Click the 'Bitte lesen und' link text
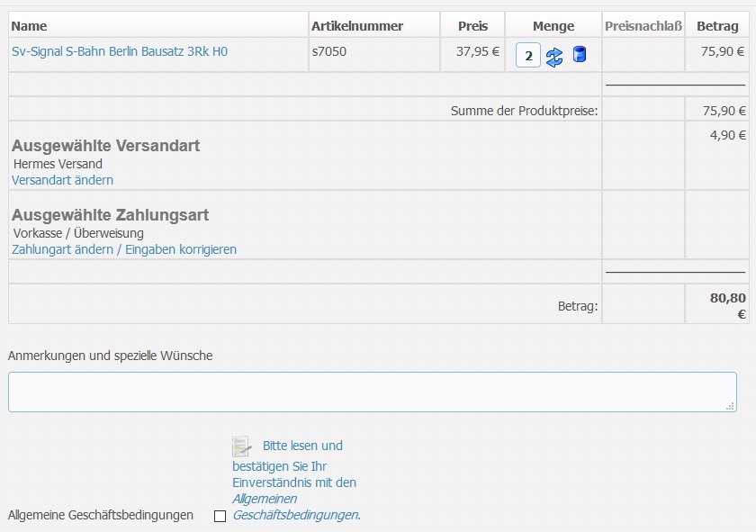 click(x=302, y=446)
